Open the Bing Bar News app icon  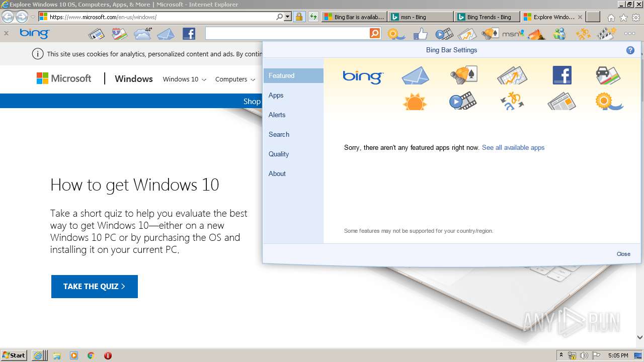point(96,34)
